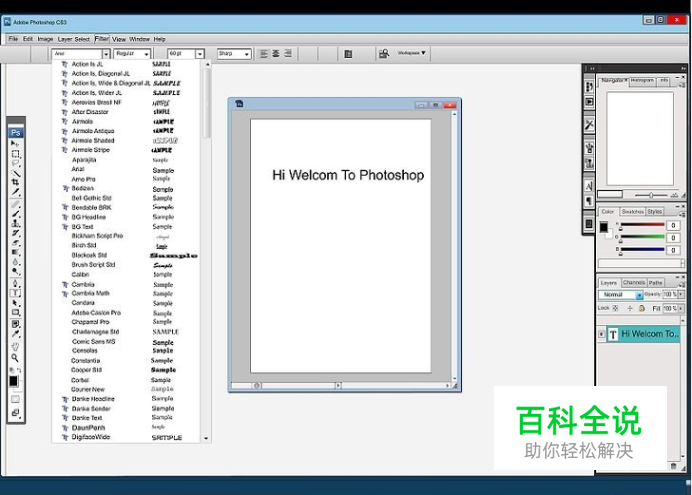692x495 pixels.
Task: Select the Horizontal Type tool
Action: coord(15,293)
